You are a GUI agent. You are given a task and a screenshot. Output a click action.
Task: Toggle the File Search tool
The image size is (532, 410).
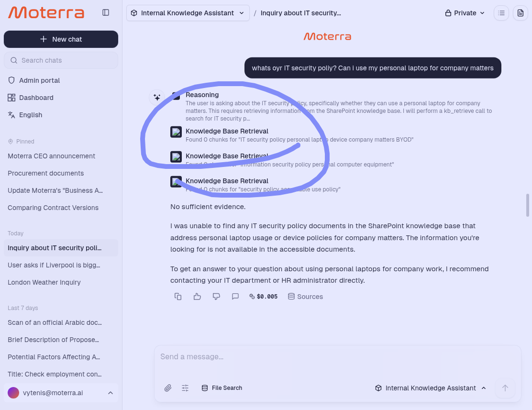coord(222,388)
